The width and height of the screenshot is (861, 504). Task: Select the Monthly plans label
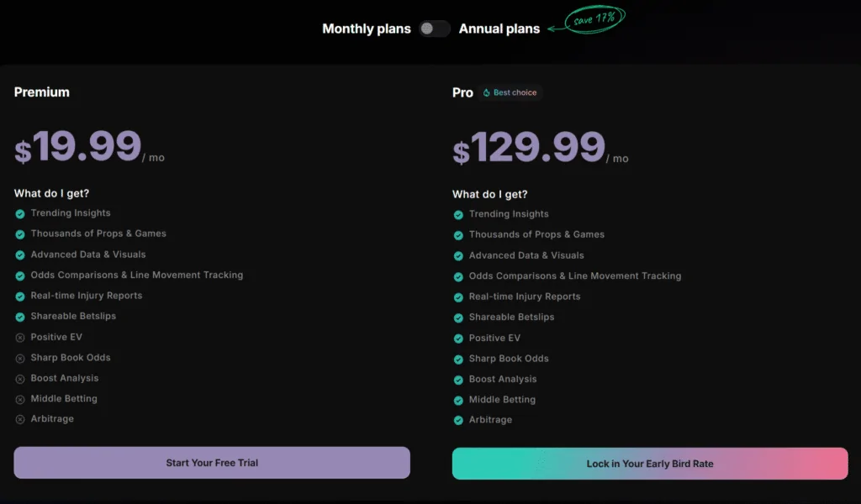[366, 29]
